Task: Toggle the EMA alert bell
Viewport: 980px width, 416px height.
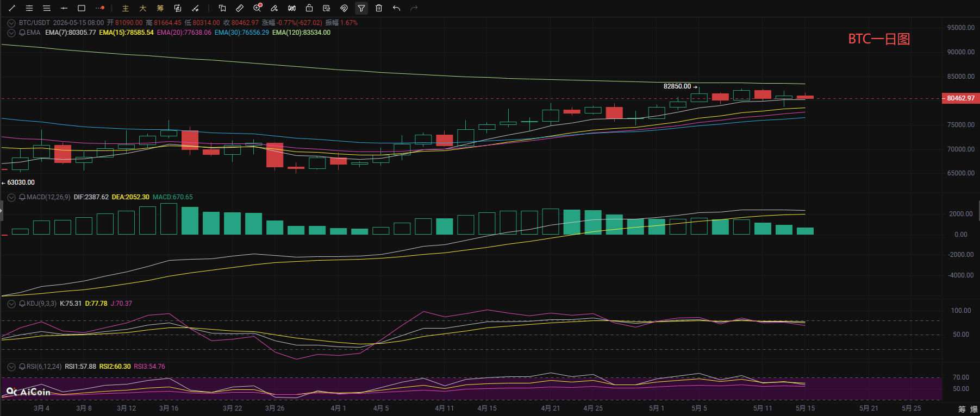Action: (x=22, y=33)
